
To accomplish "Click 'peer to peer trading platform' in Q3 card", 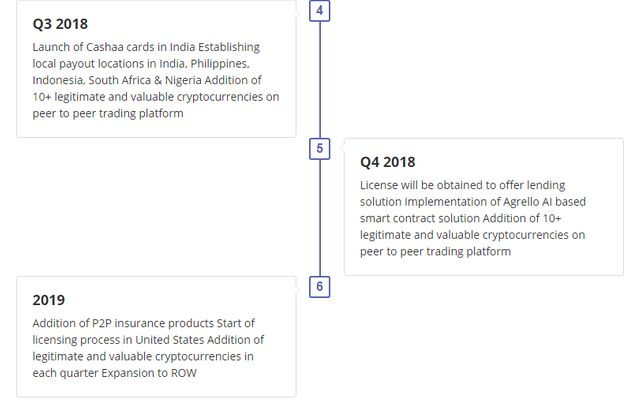I will tap(108, 113).
